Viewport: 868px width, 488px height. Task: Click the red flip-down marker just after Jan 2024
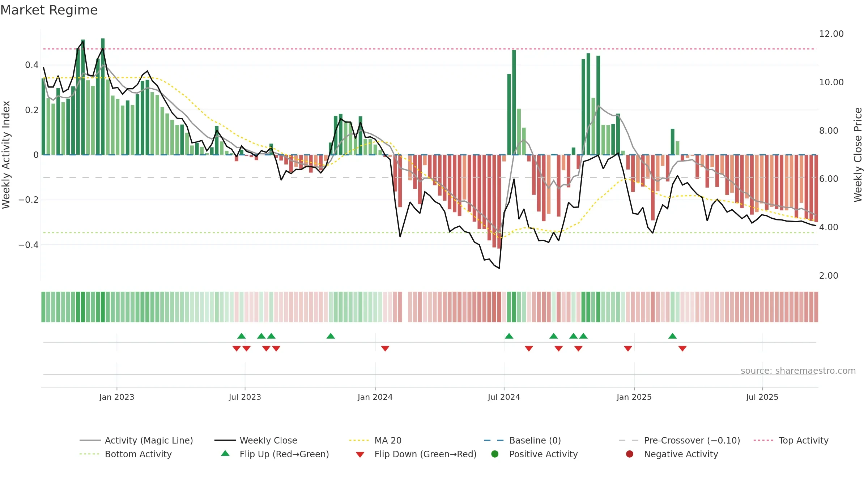pos(385,348)
